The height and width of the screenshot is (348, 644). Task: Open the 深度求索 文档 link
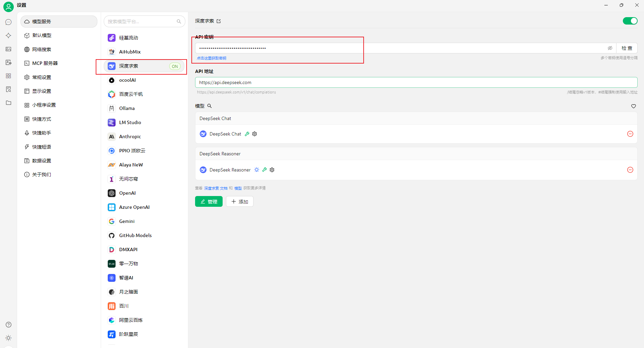point(216,188)
